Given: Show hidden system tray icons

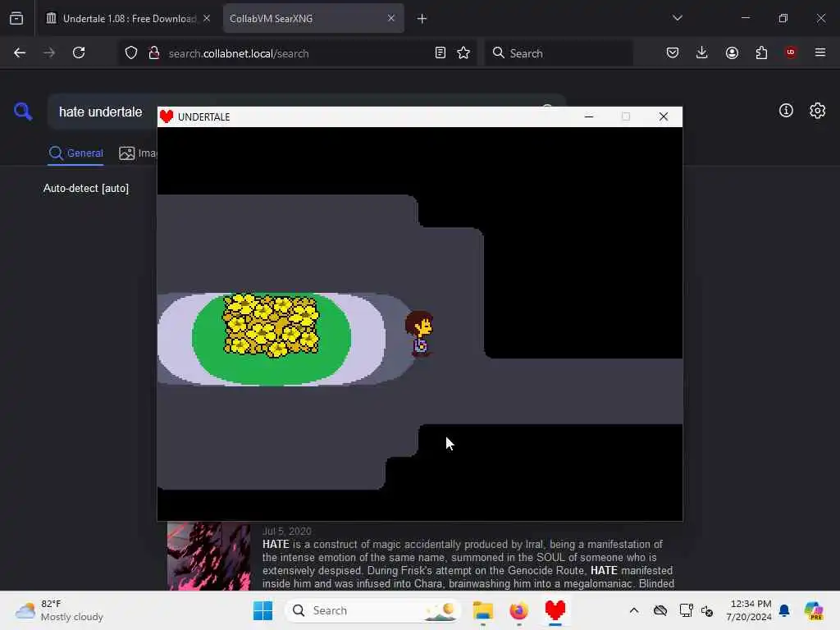Looking at the screenshot, I should tap(634, 610).
